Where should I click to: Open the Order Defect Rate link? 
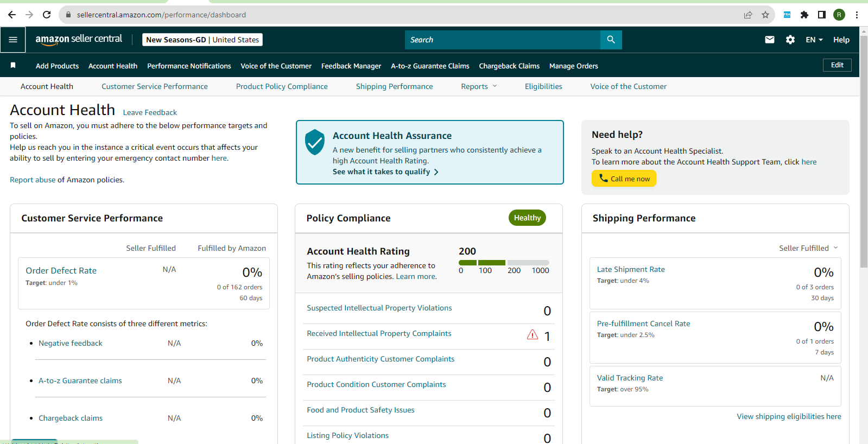61,270
